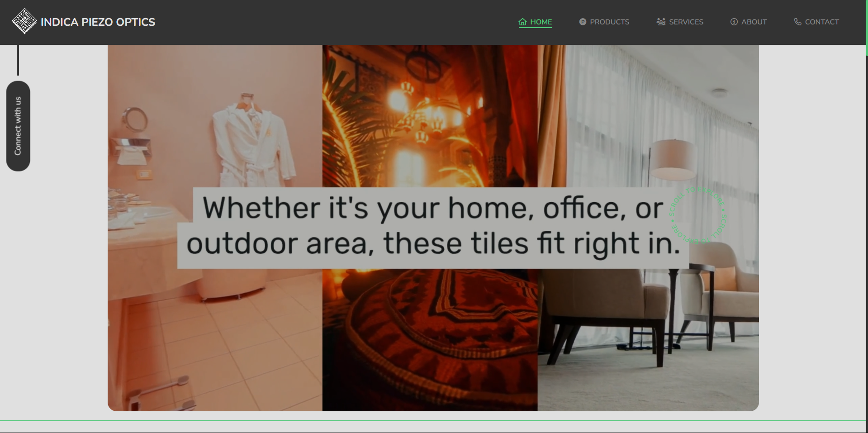868x433 pixels.
Task: Click the circular Scroll to Explore badge
Action: click(x=697, y=215)
